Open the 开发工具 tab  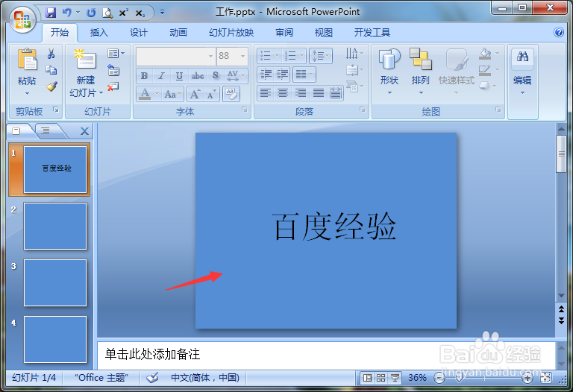(x=372, y=33)
